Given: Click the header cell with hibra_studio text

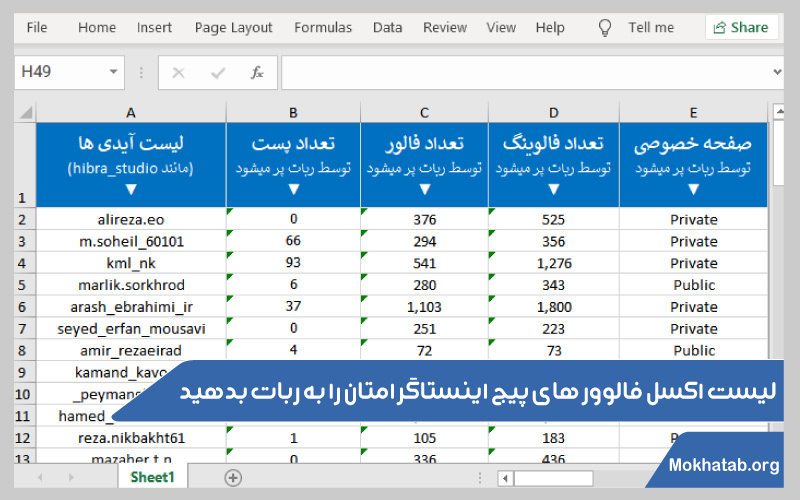Looking at the screenshot, I should click(131, 165).
